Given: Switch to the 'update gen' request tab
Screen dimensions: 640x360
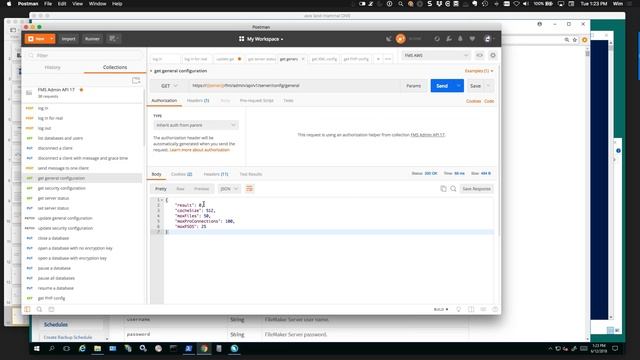Looking at the screenshot, I should (228, 59).
